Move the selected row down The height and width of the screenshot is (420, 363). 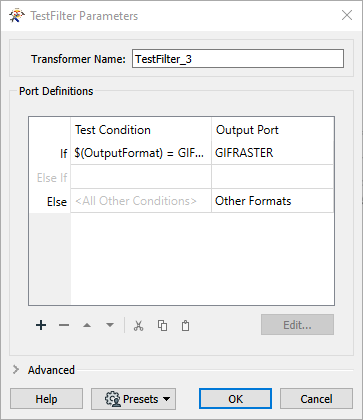point(110,325)
